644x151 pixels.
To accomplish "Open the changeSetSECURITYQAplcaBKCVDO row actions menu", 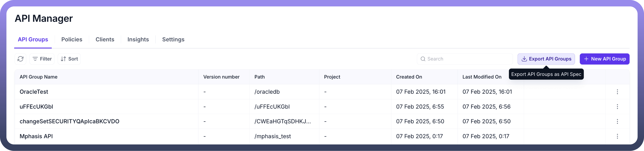I will tap(617, 121).
